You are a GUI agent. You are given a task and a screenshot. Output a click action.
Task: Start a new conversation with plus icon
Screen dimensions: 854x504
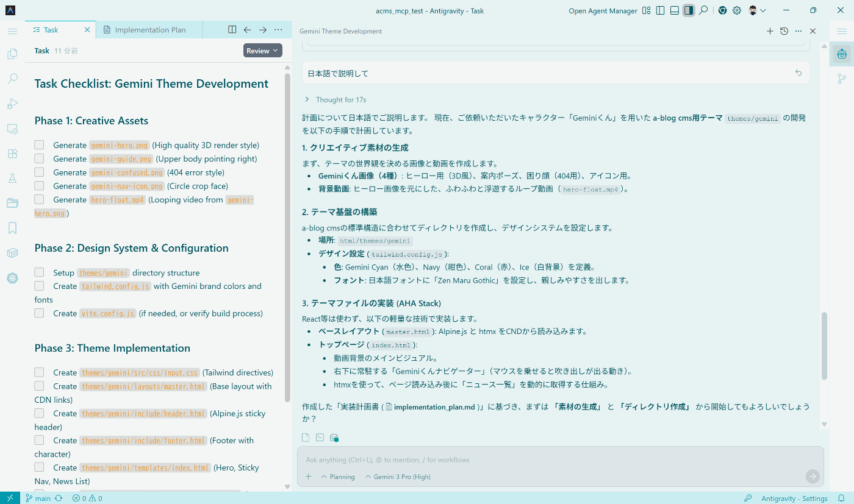(770, 31)
